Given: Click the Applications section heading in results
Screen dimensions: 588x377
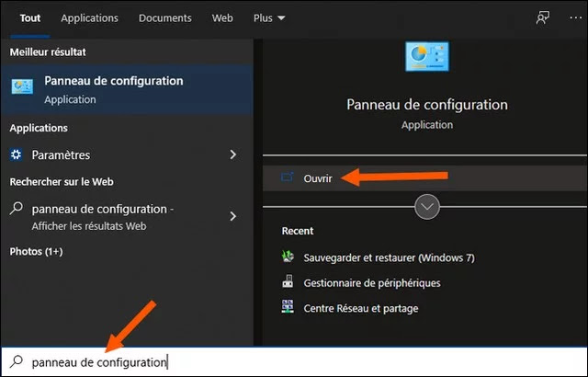Looking at the screenshot, I should click(39, 128).
